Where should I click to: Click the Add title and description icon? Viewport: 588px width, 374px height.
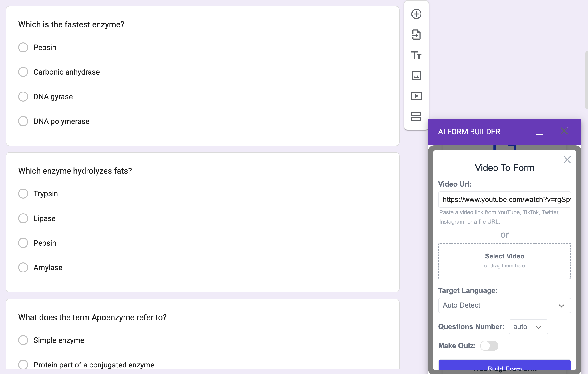416,55
